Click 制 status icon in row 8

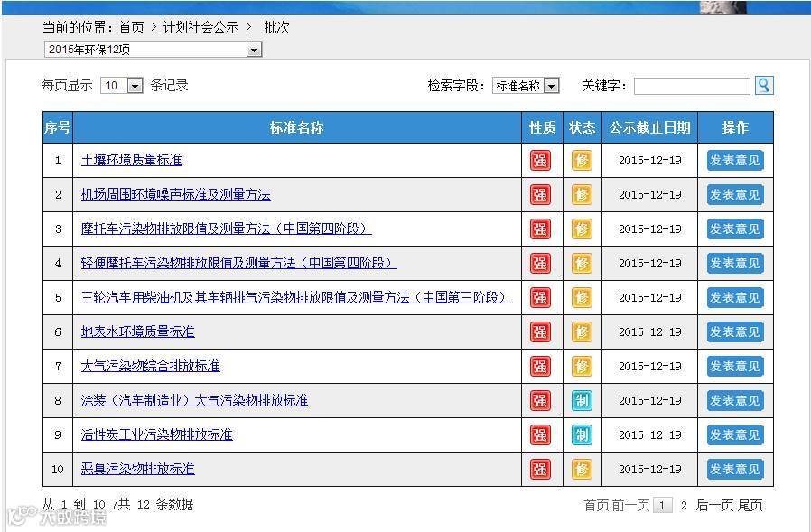[582, 400]
